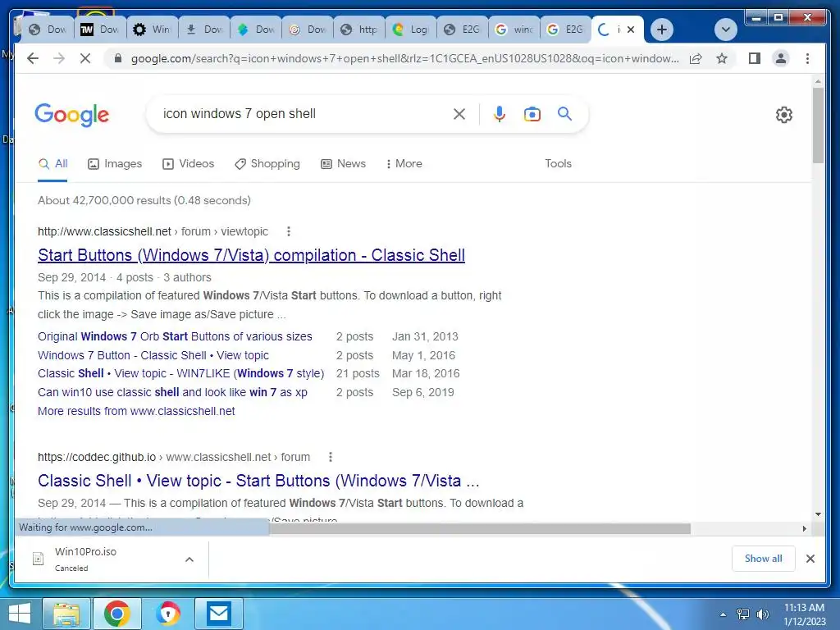Select the News search filter
Image resolution: width=840 pixels, height=630 pixels.
(x=344, y=163)
